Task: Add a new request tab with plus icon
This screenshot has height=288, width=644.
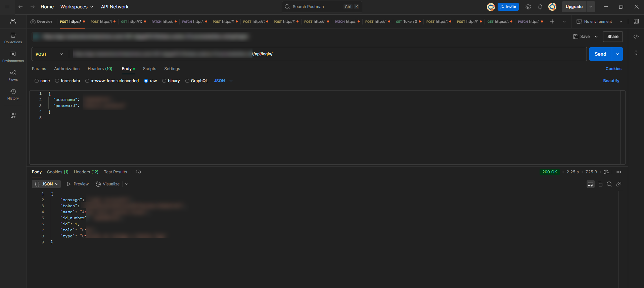Action: (552, 21)
